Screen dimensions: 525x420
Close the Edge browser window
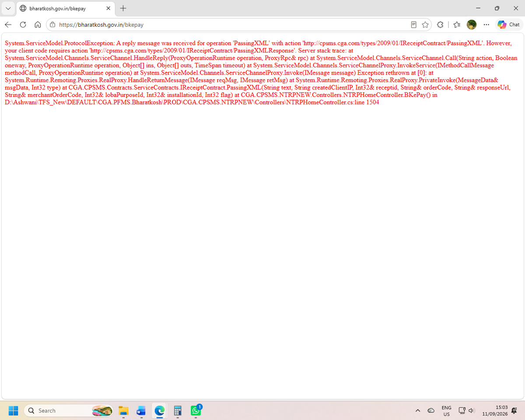[515, 8]
